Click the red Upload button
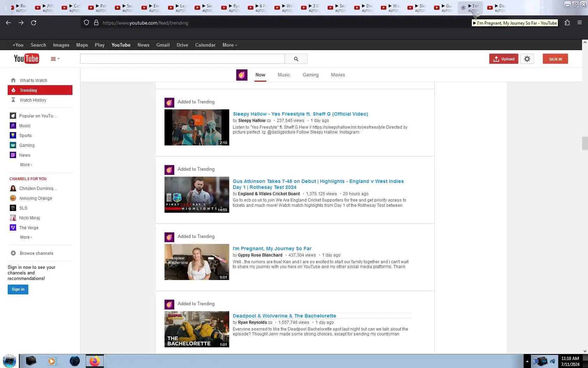This screenshot has height=368, width=588. click(x=504, y=59)
